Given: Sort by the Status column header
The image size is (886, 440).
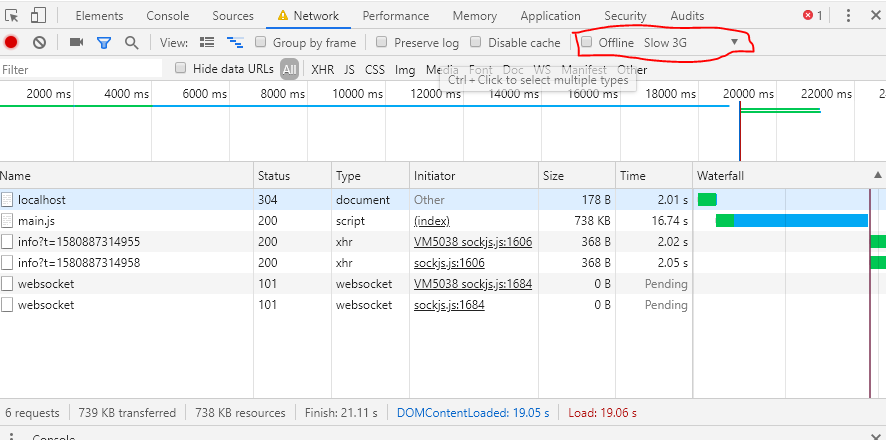Looking at the screenshot, I should 293,176.
